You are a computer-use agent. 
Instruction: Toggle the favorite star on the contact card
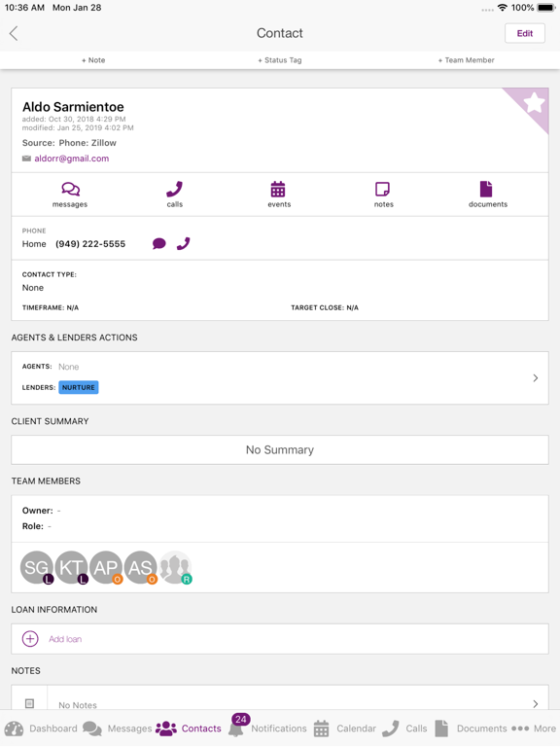[534, 102]
